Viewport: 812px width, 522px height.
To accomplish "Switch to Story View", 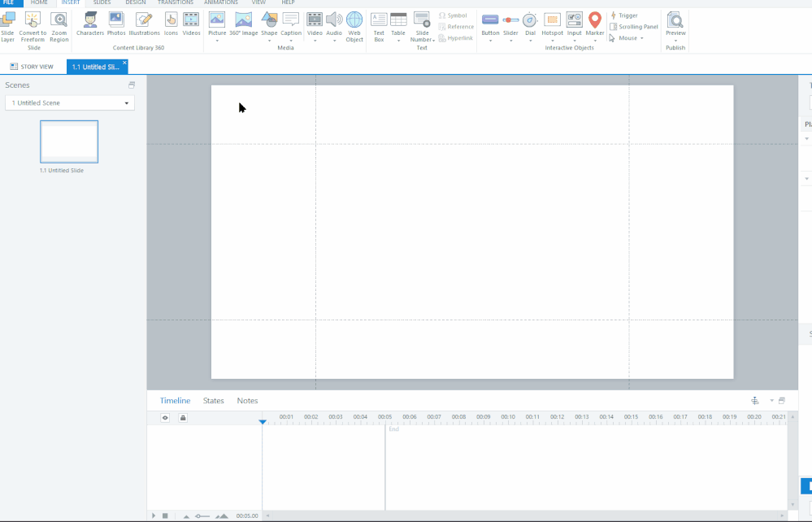I will 32,67.
